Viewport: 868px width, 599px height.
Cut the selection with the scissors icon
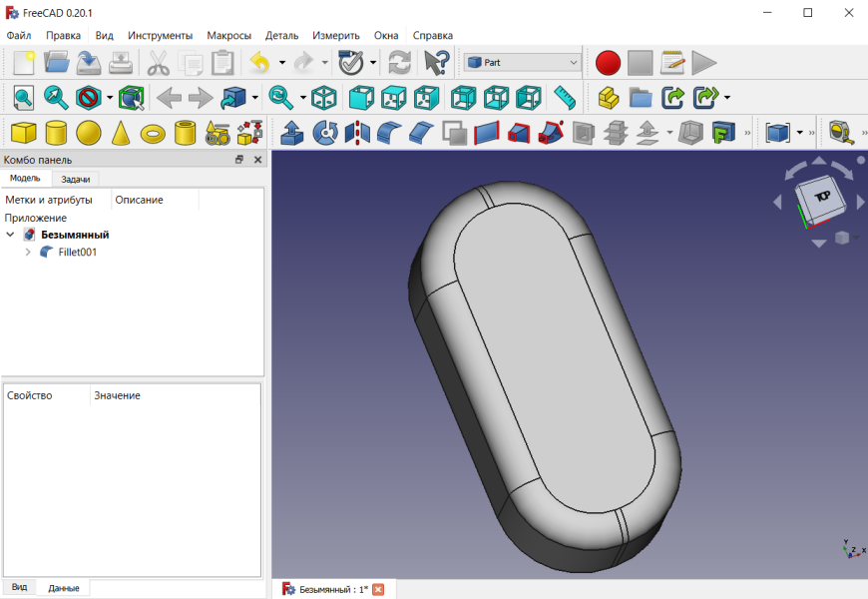pos(158,63)
